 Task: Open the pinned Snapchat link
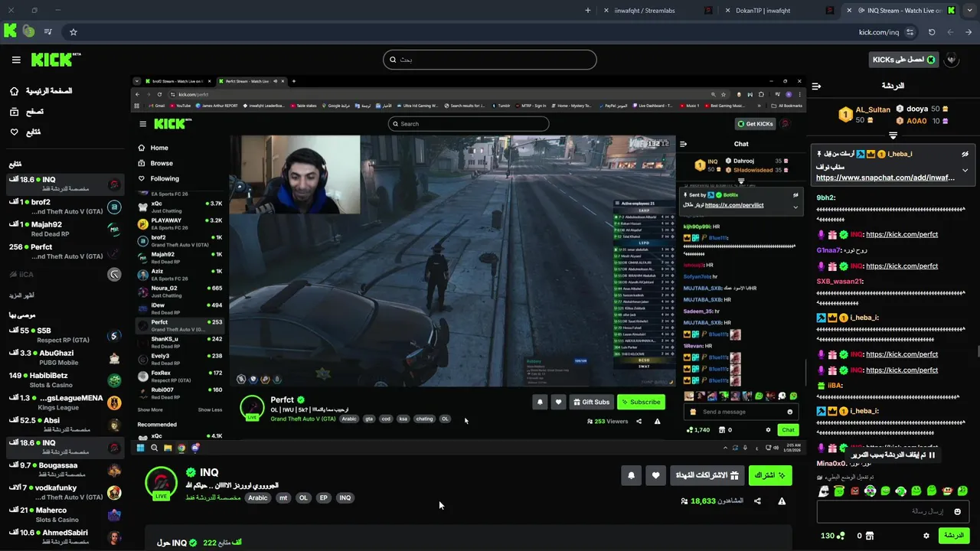point(885,178)
